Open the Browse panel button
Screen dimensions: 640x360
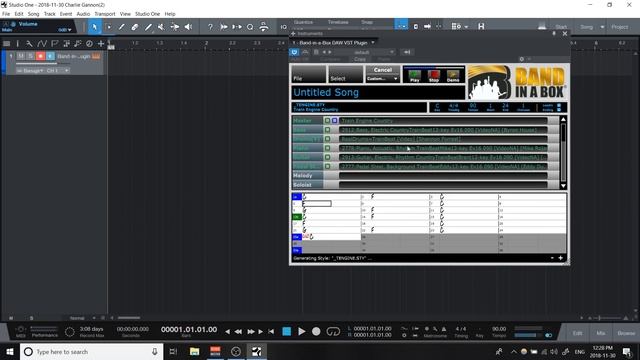pos(626,333)
